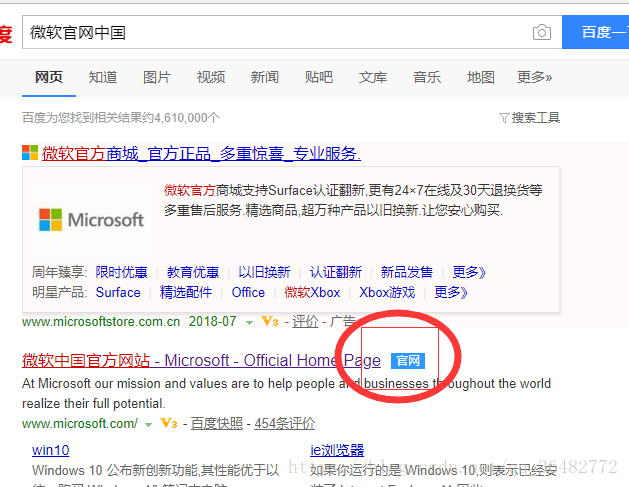Click the result count text 4,610,000个

click(x=187, y=118)
